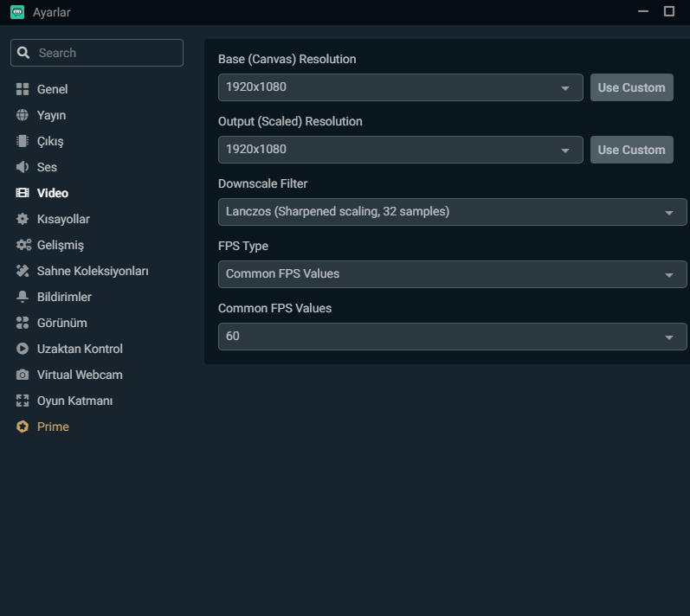The width and height of the screenshot is (690, 616).
Task: Click the Çıkış chip icon
Action: coord(23,141)
